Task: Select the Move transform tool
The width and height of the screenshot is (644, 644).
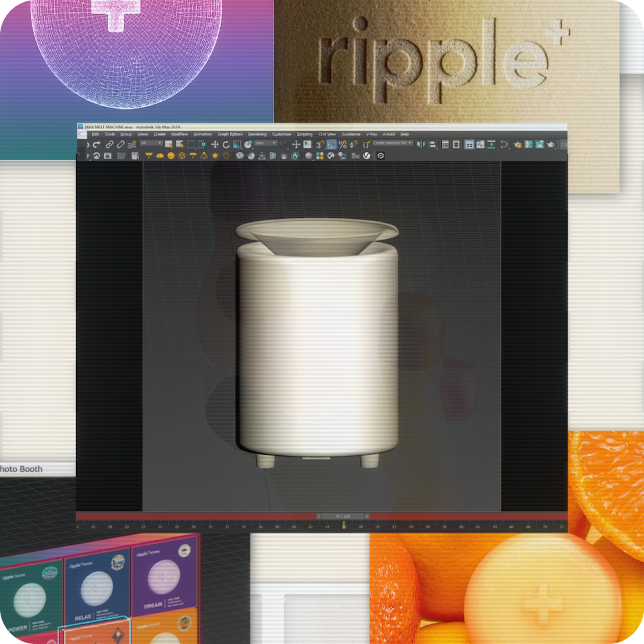Action: pos(215,145)
